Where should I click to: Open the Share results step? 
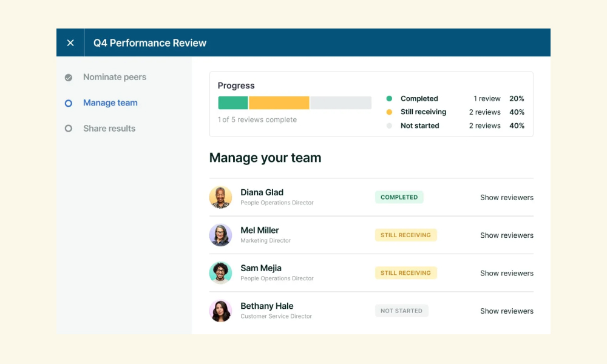pos(109,129)
